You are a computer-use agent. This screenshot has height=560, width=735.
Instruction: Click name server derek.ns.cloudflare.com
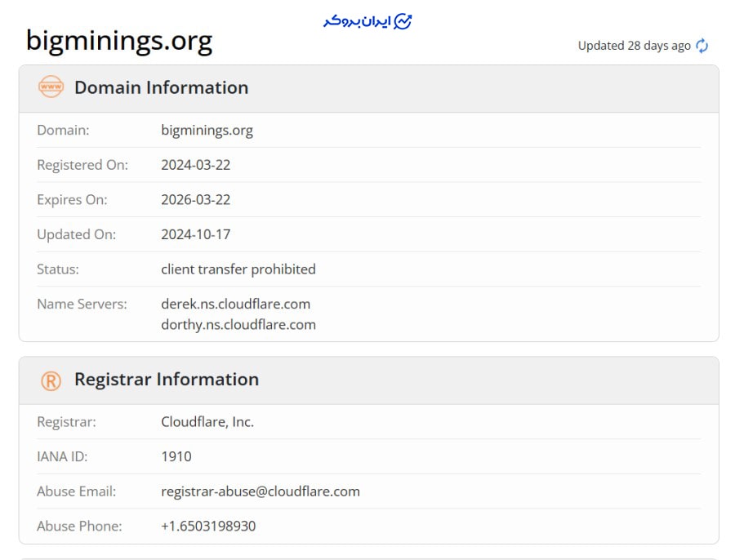tap(235, 304)
